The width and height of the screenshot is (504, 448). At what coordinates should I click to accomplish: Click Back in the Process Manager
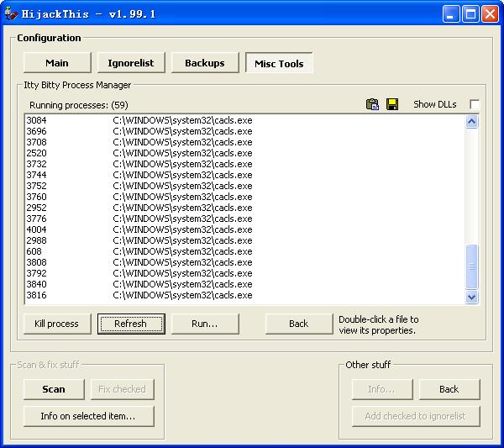tap(299, 324)
